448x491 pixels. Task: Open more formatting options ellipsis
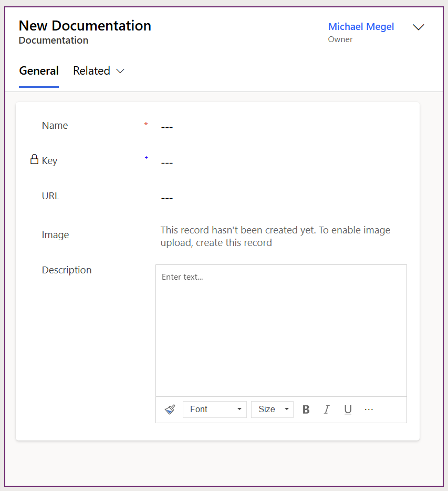click(x=369, y=409)
